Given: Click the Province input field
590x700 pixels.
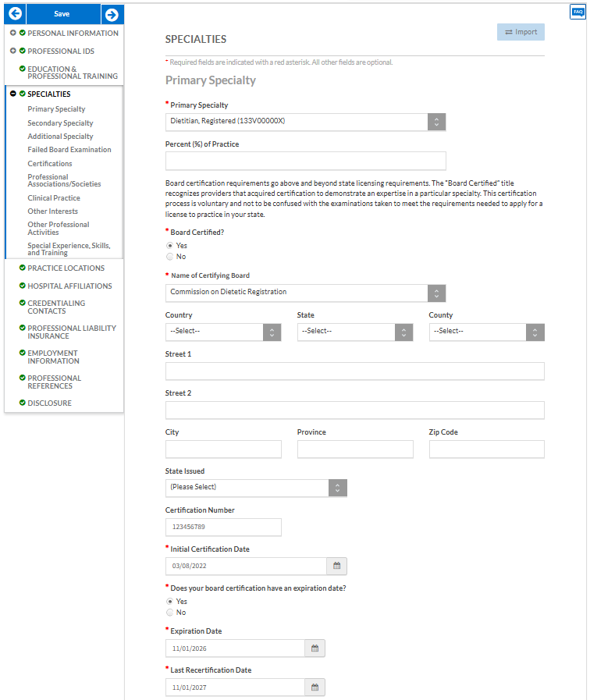Looking at the screenshot, I should coord(355,449).
